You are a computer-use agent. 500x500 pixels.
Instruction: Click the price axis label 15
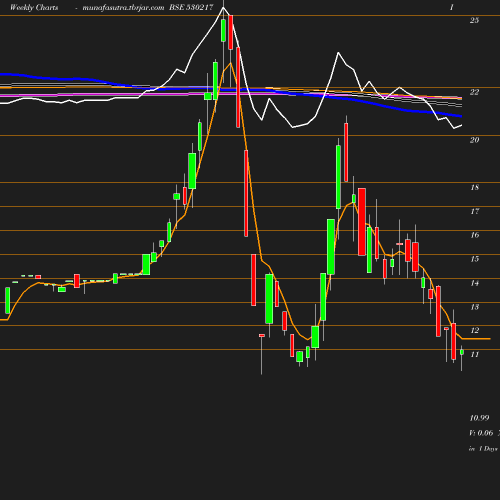pos(474,259)
